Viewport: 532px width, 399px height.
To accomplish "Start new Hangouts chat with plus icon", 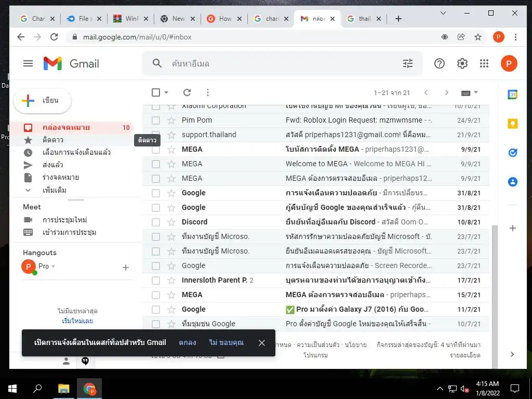I will point(126,268).
